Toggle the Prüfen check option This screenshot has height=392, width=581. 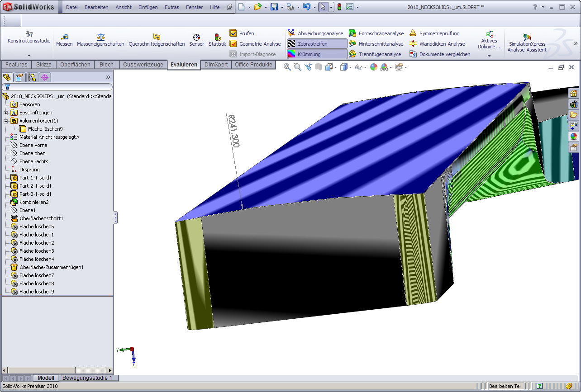click(242, 33)
